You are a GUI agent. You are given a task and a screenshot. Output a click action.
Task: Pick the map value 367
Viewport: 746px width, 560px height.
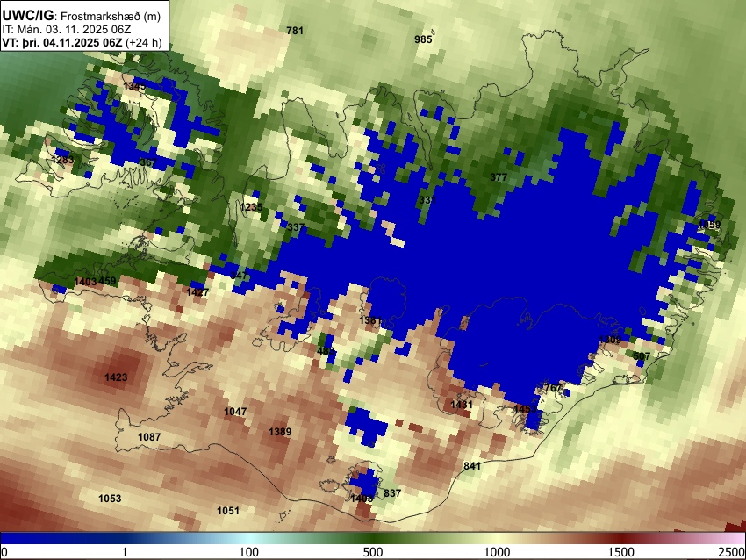[148, 162]
